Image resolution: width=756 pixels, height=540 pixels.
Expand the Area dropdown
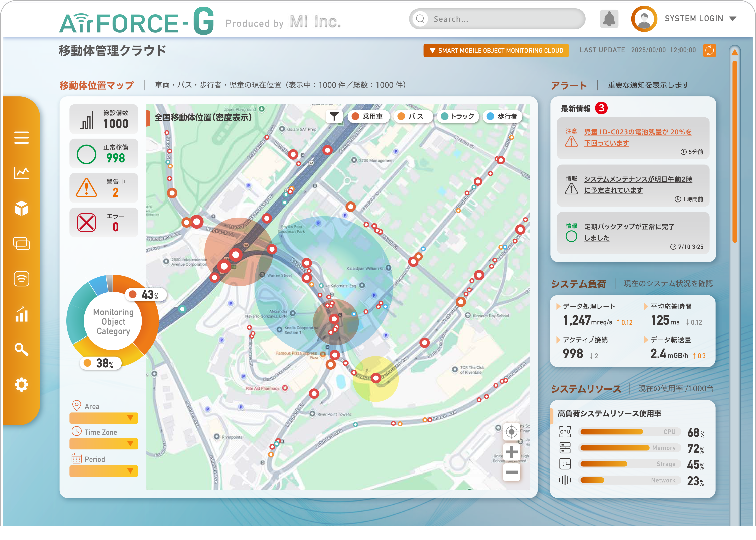[104, 418]
